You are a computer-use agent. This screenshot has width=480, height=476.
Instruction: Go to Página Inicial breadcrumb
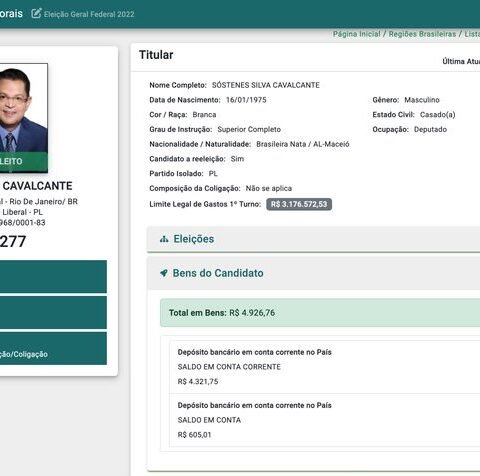[356, 34]
